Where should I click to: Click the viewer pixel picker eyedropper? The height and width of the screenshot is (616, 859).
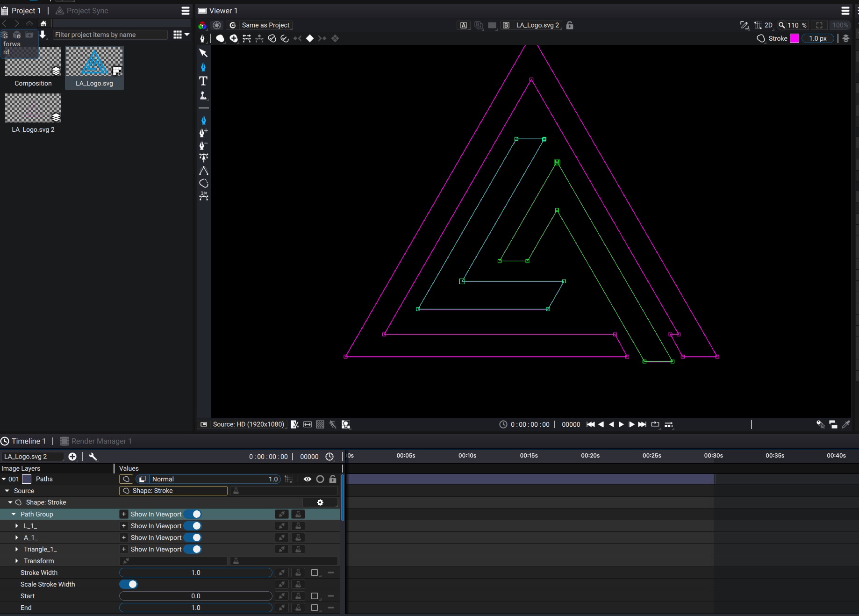coord(846,424)
